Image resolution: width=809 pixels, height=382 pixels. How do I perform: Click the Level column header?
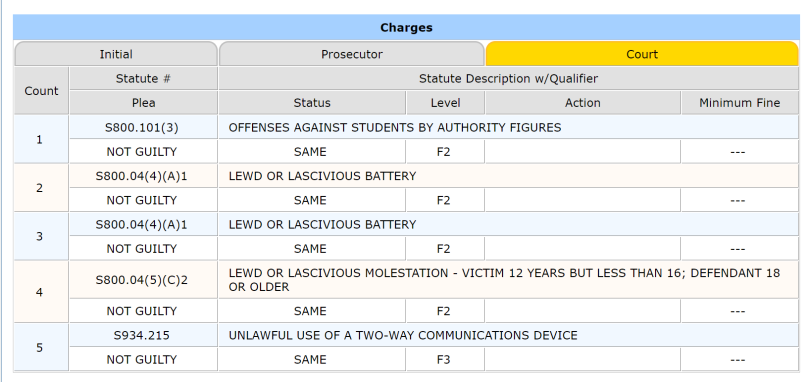(445, 103)
